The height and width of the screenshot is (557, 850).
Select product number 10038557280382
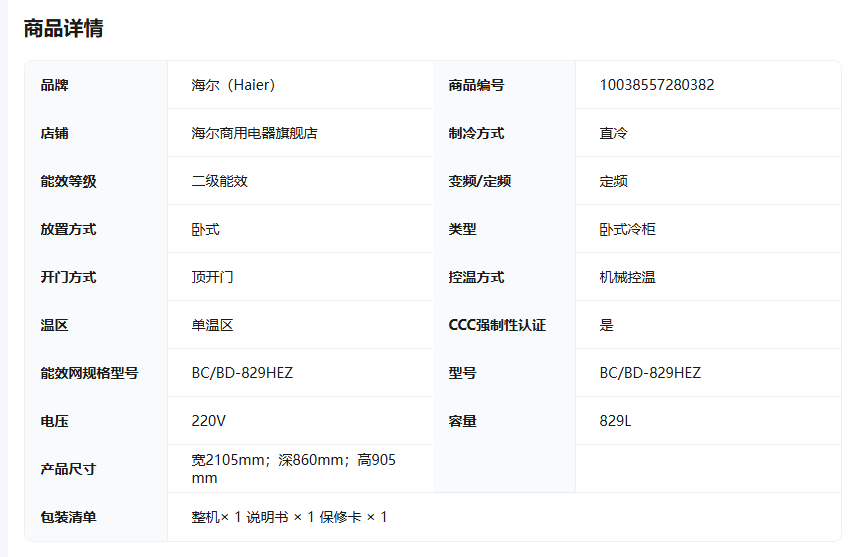tap(656, 85)
